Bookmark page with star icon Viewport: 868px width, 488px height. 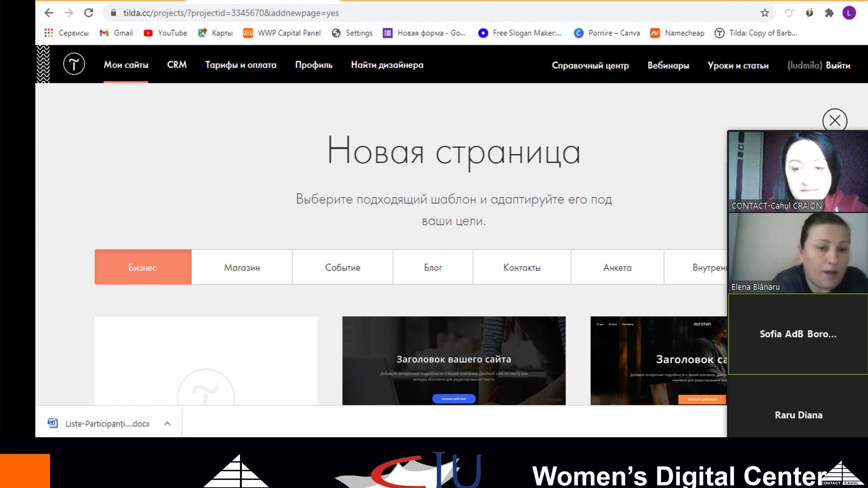coord(764,13)
